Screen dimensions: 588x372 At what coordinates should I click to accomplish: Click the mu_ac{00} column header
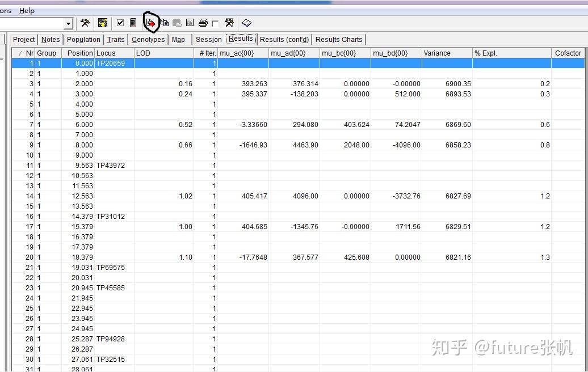point(243,53)
